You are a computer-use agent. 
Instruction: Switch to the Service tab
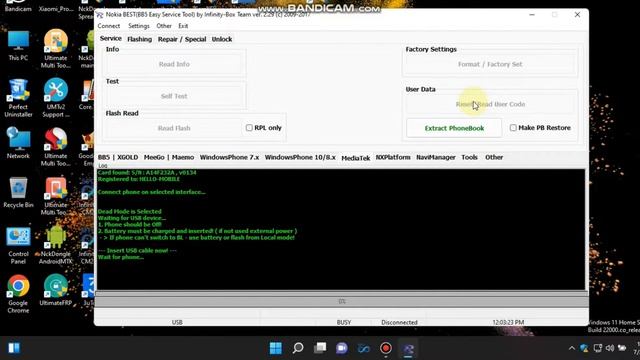(x=111, y=38)
